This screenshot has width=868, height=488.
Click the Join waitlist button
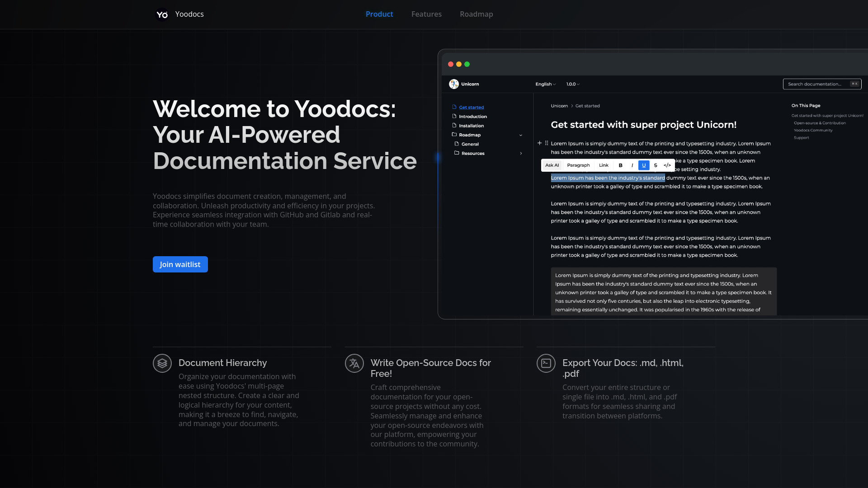coord(180,264)
